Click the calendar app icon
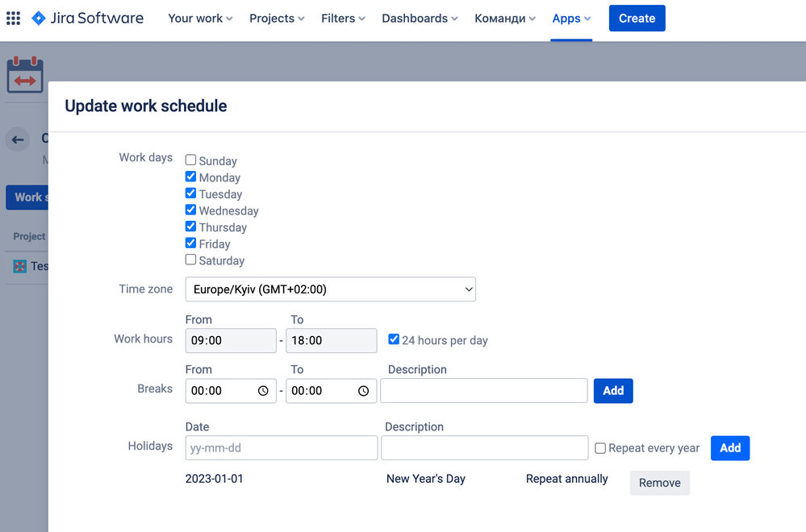This screenshot has width=806, height=532. 25,75
